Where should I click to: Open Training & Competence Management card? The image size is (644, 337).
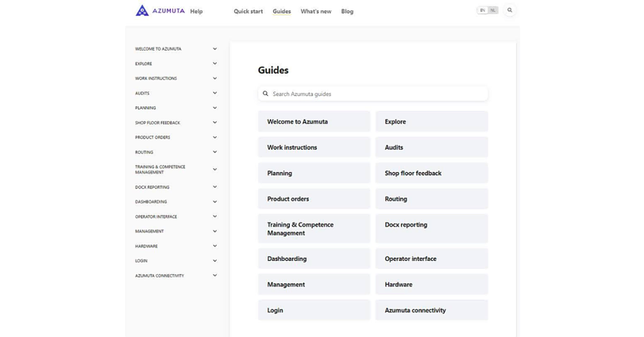tap(314, 229)
